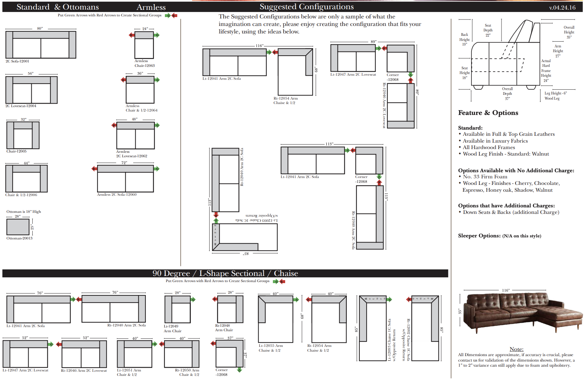Select the Ottoman-20013 rectangle drawing
Screen dimensions: 588x381
(18, 227)
